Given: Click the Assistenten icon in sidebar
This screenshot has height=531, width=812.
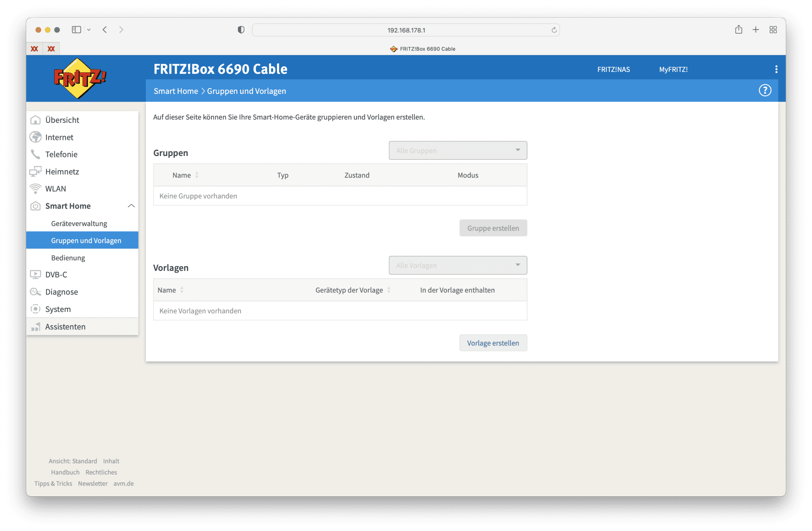Looking at the screenshot, I should pyautogui.click(x=36, y=327).
